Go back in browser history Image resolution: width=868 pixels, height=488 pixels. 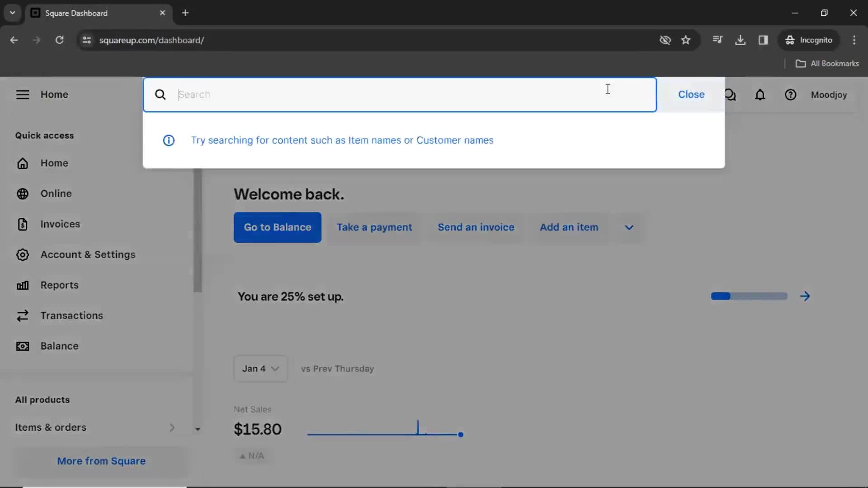click(14, 40)
